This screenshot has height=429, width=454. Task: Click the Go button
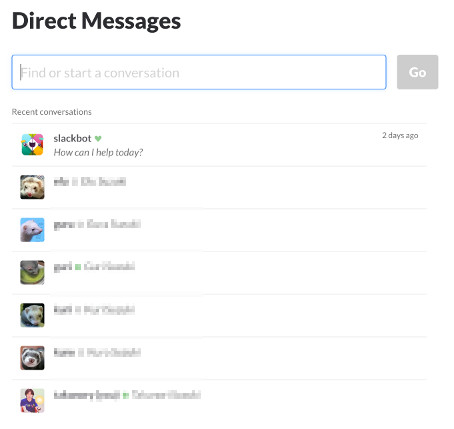(417, 72)
